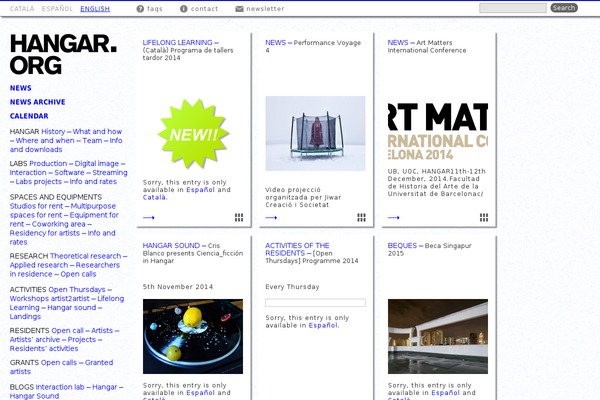Click the arrow icon on Art Matters card
Image resolution: width=600 pixels, height=400 pixels.
(393, 217)
